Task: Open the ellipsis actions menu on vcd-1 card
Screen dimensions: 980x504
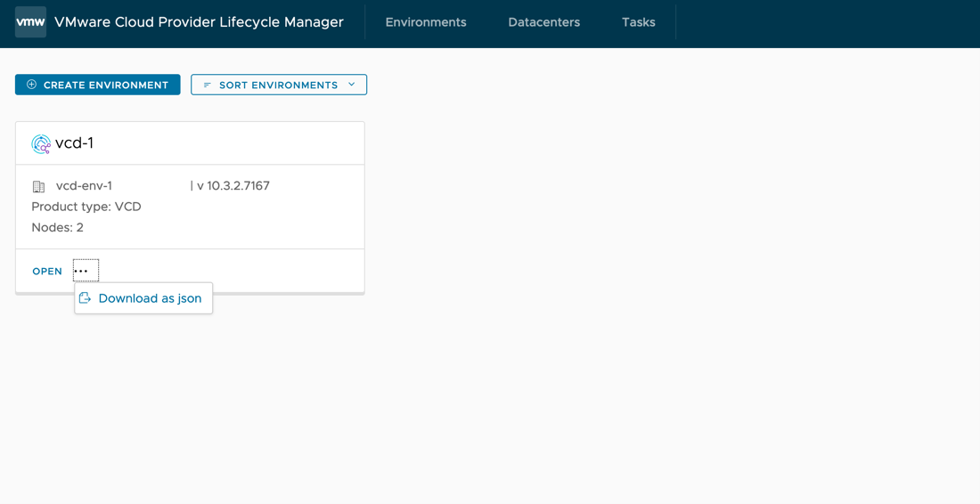Action: (86, 271)
